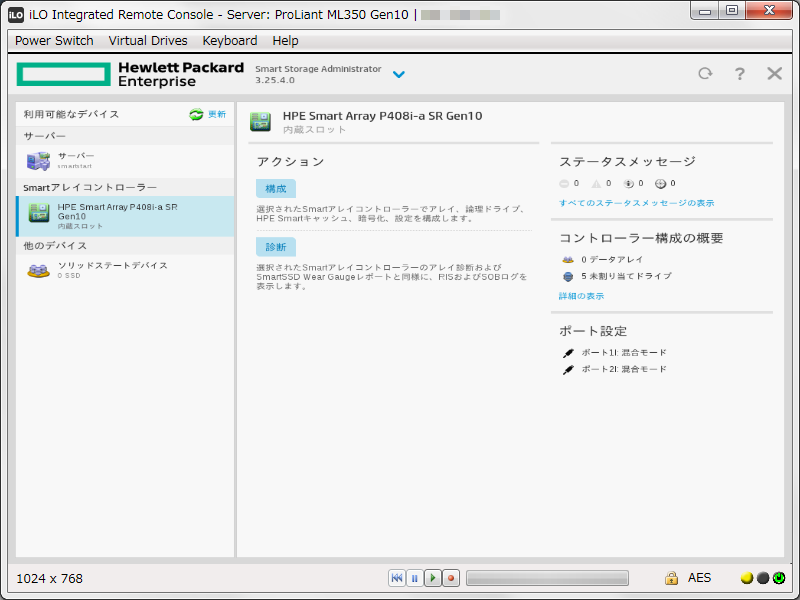
Task: Click the refresh circular arrow icon in header
Action: pyautogui.click(x=705, y=73)
